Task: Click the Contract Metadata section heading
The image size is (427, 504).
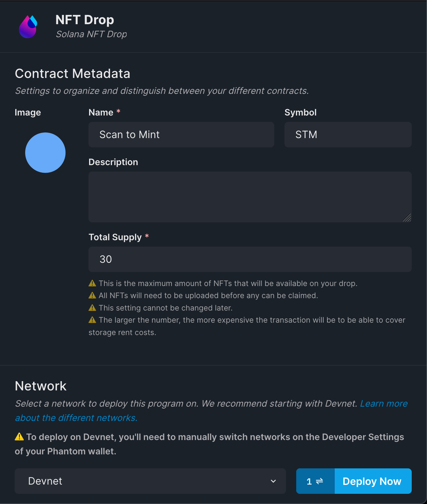Action: [73, 73]
